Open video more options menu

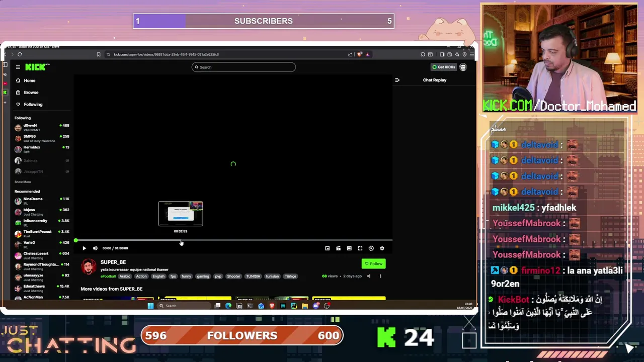[380, 276]
